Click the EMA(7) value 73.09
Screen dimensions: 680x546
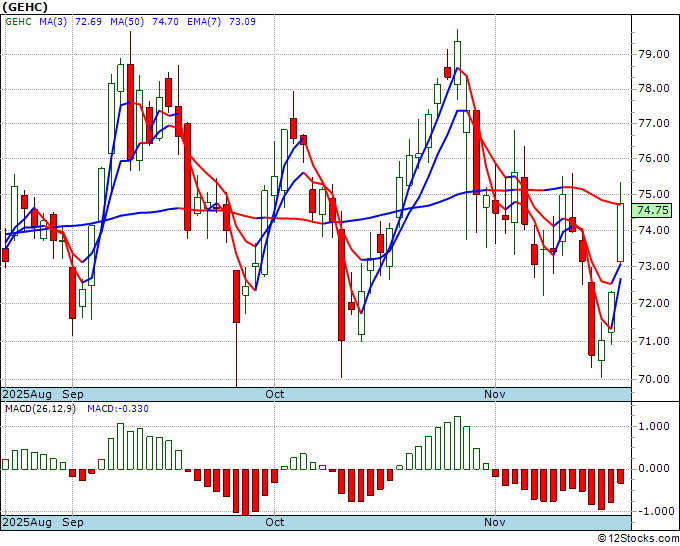pyautogui.click(x=242, y=22)
